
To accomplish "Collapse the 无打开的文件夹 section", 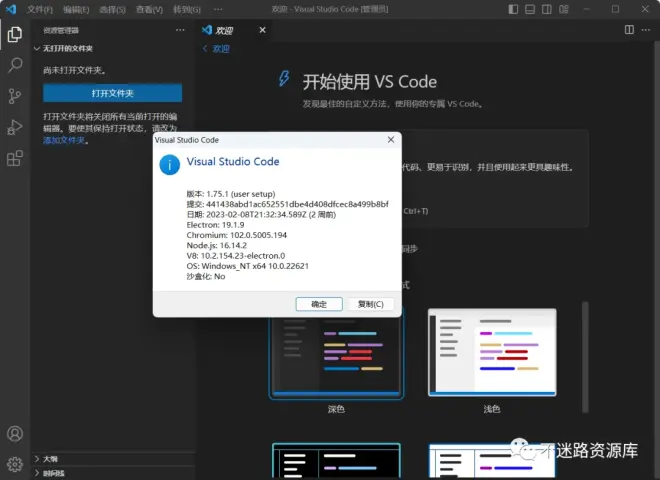I will 64,48.
